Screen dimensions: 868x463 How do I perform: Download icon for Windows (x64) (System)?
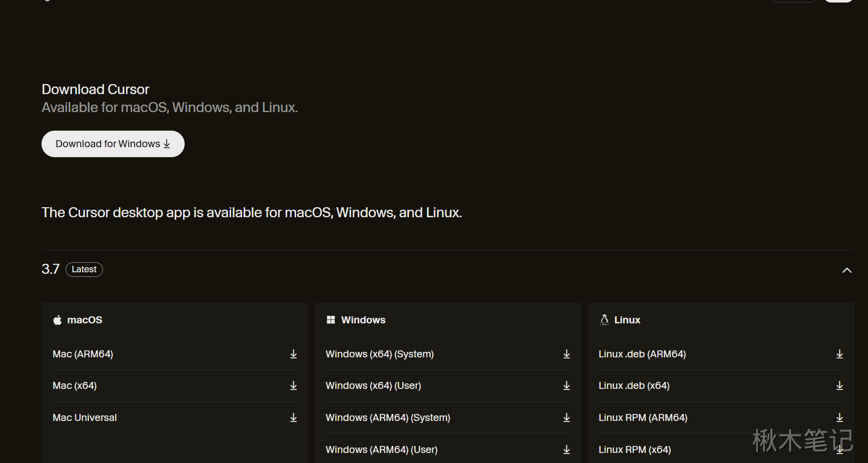(567, 354)
